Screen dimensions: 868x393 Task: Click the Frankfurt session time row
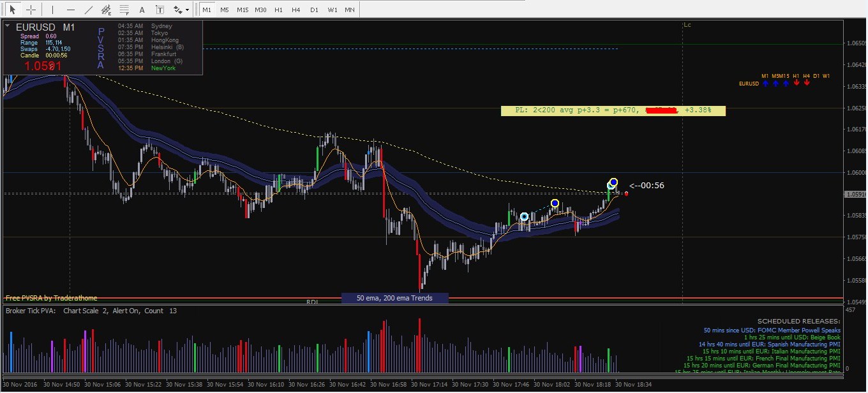point(147,54)
